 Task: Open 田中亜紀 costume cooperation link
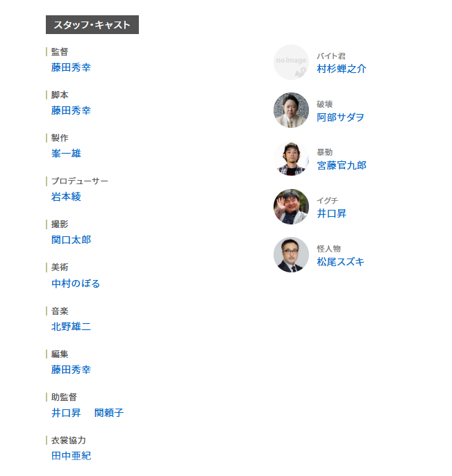pyautogui.click(x=71, y=456)
